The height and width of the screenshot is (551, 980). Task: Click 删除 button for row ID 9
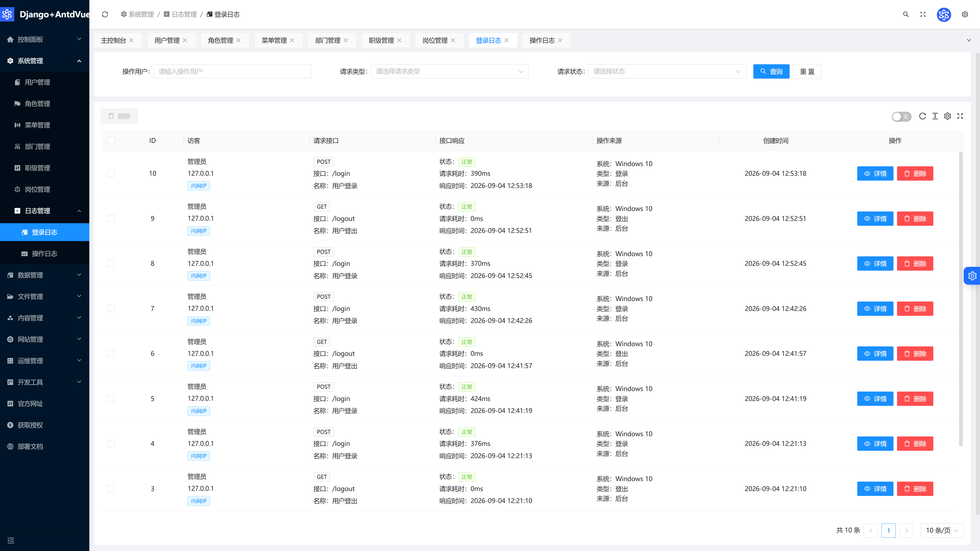click(x=915, y=219)
